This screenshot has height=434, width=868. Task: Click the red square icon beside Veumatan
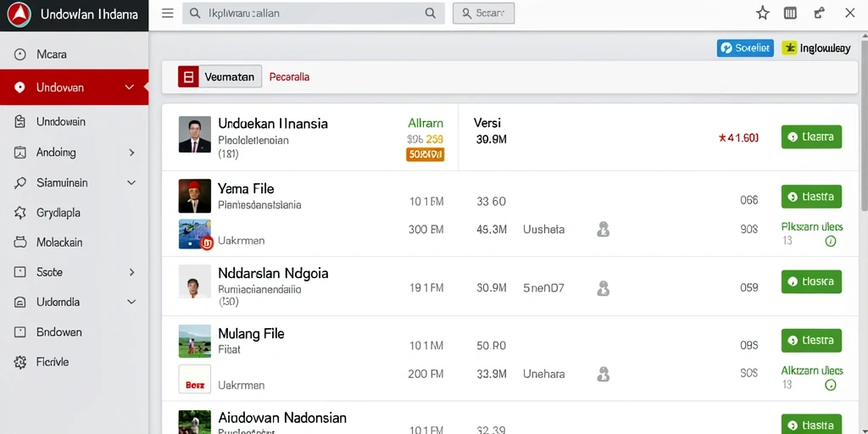[x=188, y=77]
